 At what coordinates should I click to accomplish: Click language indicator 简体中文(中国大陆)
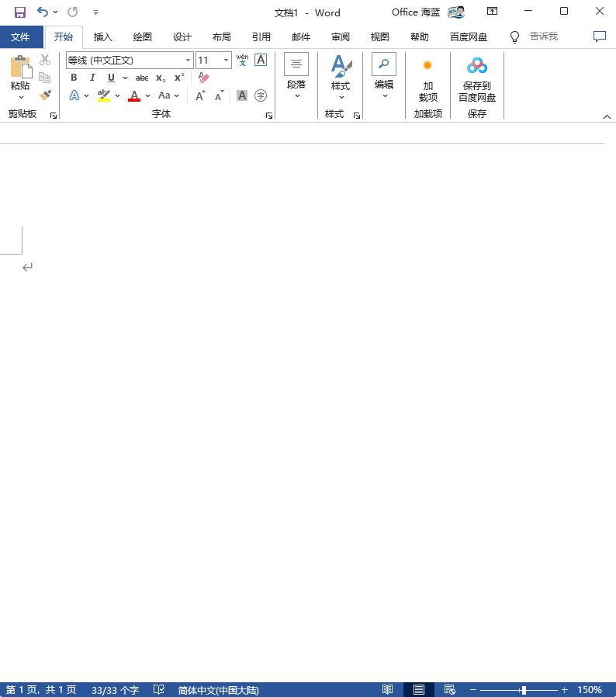pyautogui.click(x=218, y=690)
